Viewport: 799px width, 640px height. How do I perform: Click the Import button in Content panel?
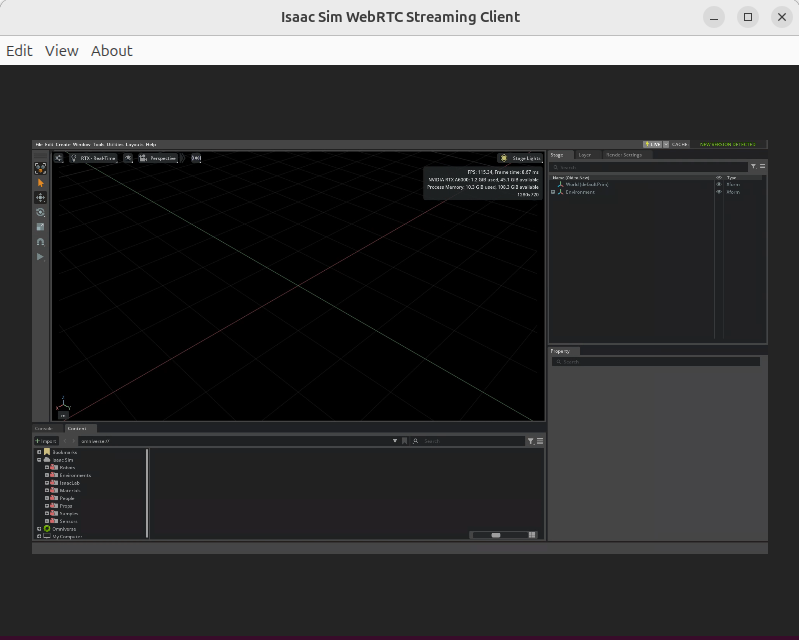46,441
